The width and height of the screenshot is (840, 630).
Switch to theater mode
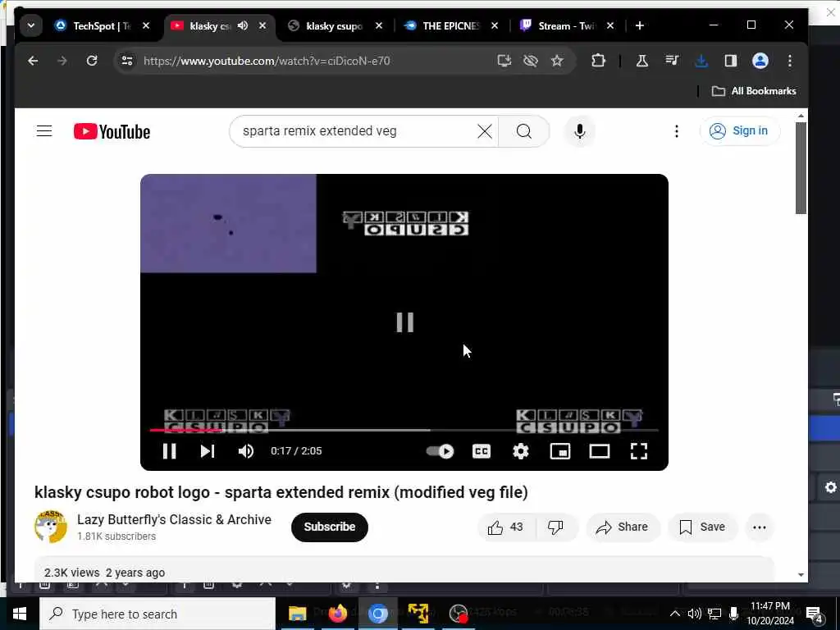pos(600,451)
